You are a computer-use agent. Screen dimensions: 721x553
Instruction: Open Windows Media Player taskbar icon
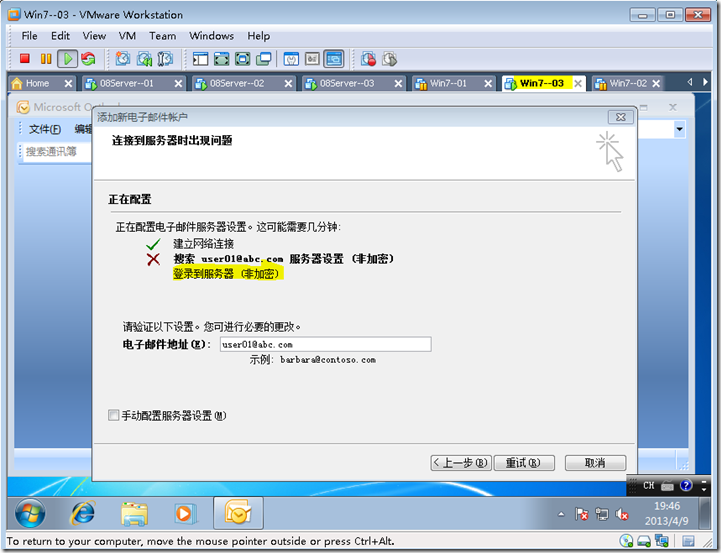point(185,513)
